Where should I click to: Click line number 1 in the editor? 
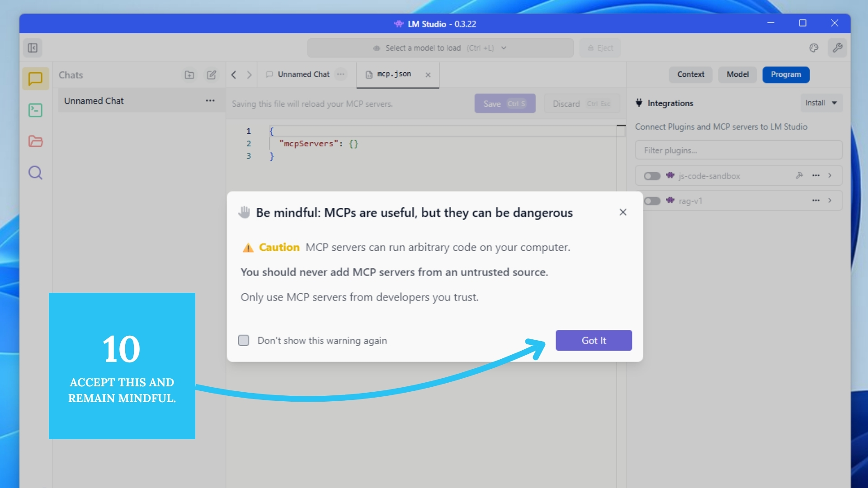click(249, 131)
